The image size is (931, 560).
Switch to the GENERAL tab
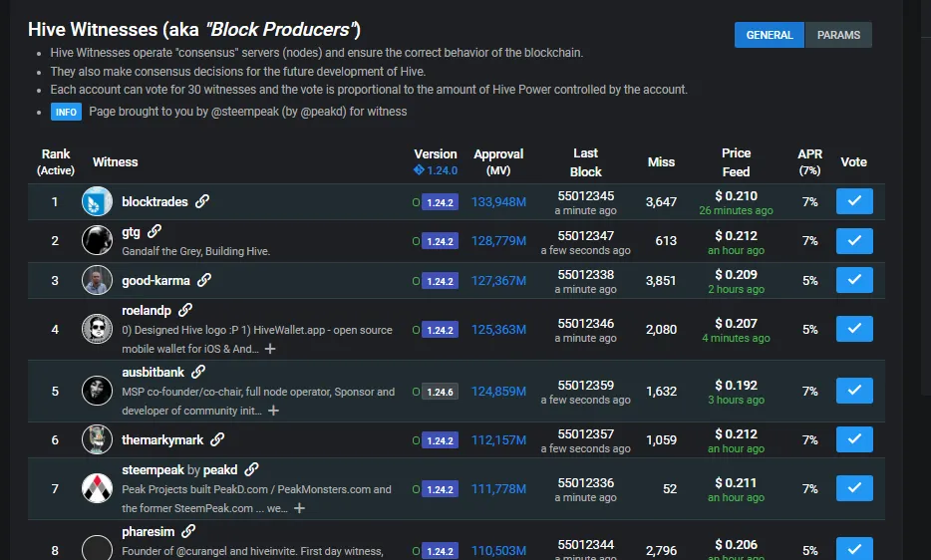point(769,35)
